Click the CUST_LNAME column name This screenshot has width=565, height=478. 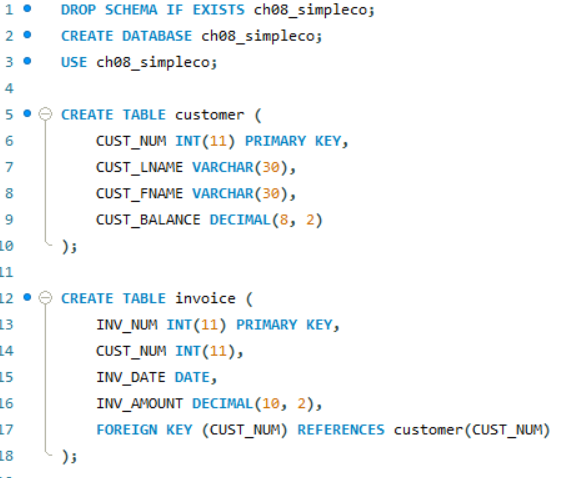coord(139,168)
